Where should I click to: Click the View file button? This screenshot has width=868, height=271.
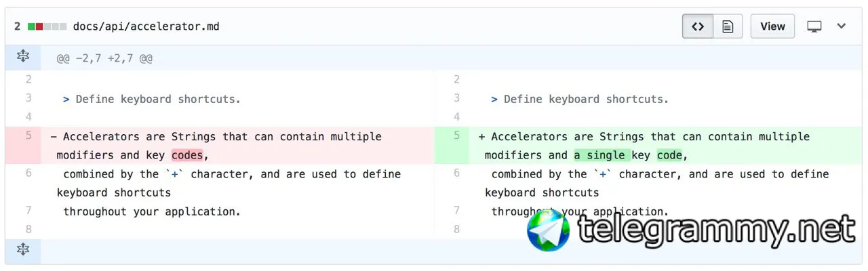point(772,26)
